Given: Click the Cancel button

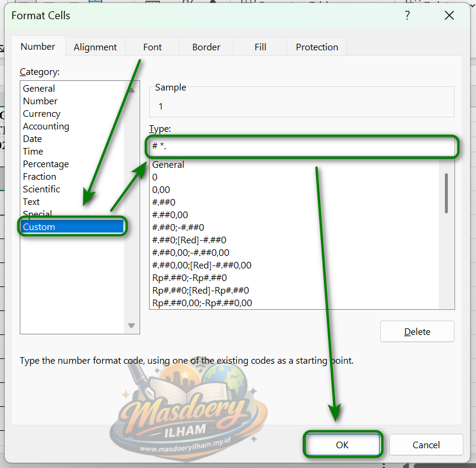Looking at the screenshot, I should click(x=426, y=445).
